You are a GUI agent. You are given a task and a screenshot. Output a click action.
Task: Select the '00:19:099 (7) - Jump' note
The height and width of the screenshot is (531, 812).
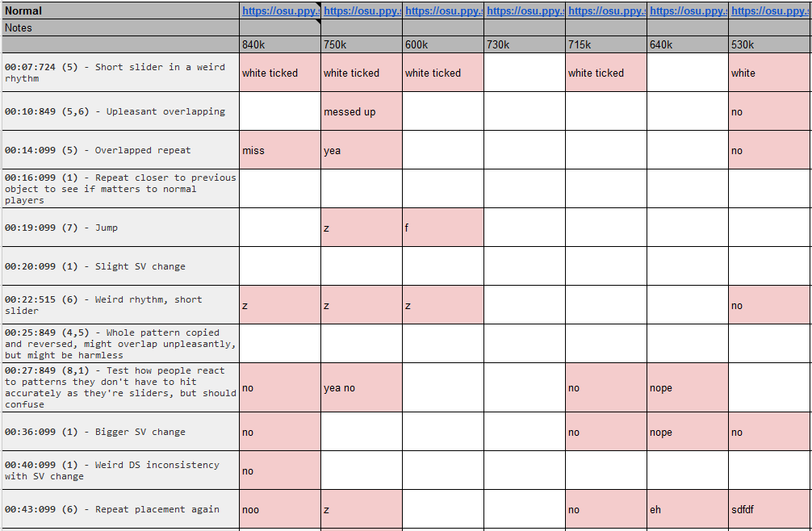pyautogui.click(x=120, y=228)
